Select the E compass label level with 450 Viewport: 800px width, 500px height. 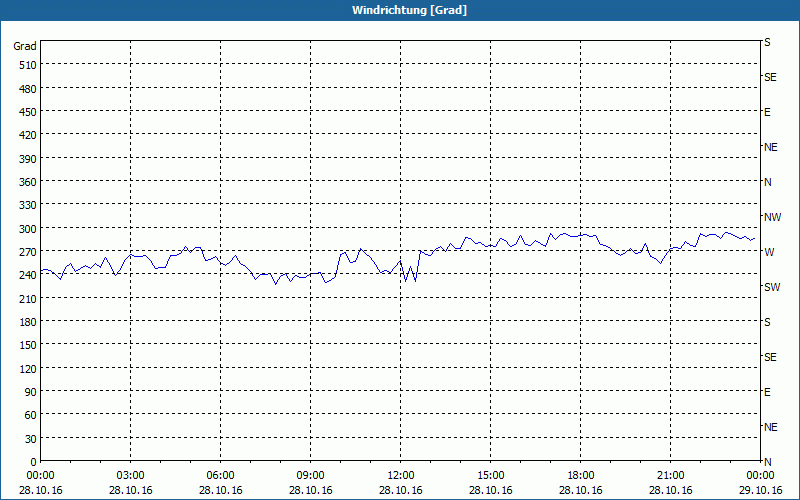pos(767,112)
